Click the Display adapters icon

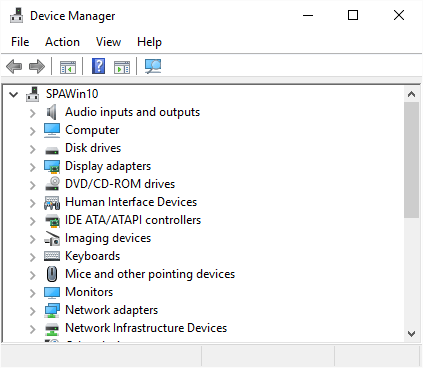coord(52,166)
